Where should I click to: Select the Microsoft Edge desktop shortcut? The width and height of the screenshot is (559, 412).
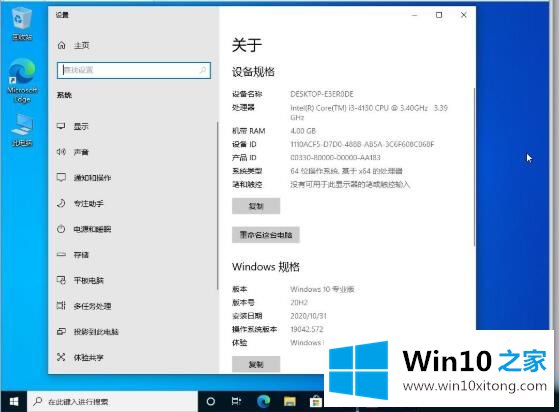(x=22, y=81)
